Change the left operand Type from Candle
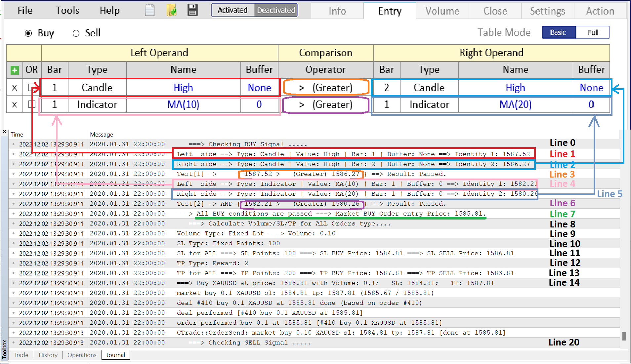Screen dimensions: 631x364 click(97, 87)
